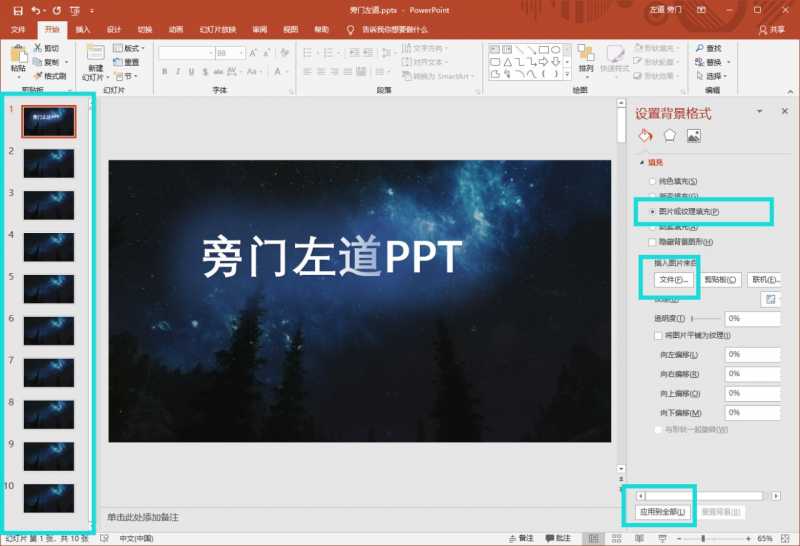Open the Insert ribbon tab

coord(83,30)
